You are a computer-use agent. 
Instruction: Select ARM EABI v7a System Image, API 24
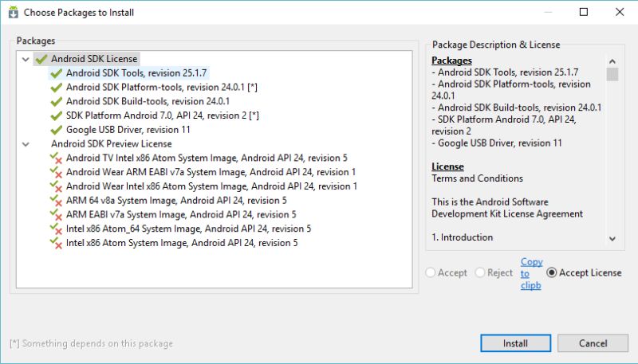(x=181, y=214)
